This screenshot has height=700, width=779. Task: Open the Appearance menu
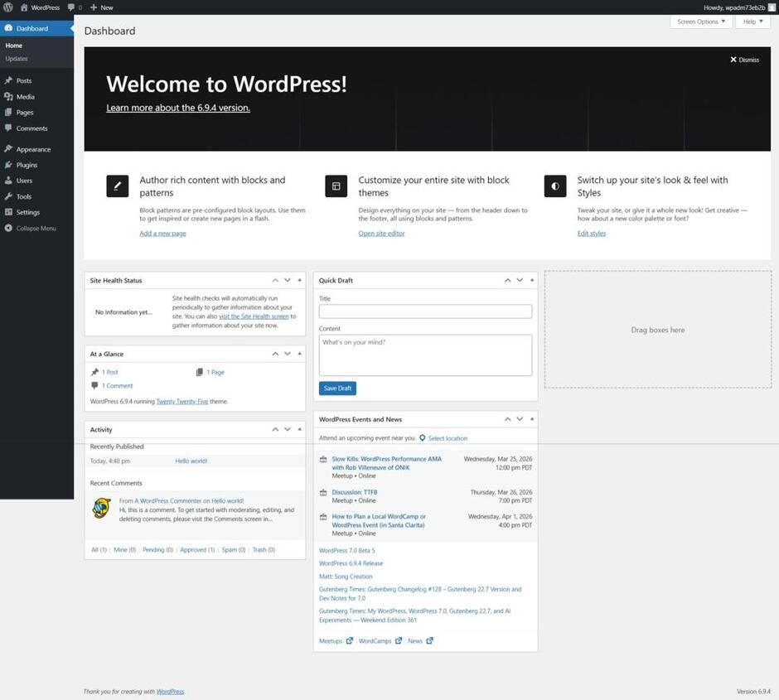click(x=36, y=149)
